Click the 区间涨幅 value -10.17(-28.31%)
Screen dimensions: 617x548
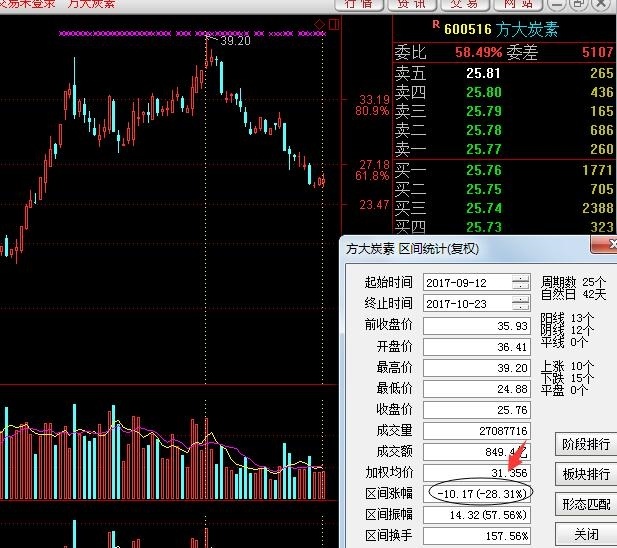coord(477,494)
